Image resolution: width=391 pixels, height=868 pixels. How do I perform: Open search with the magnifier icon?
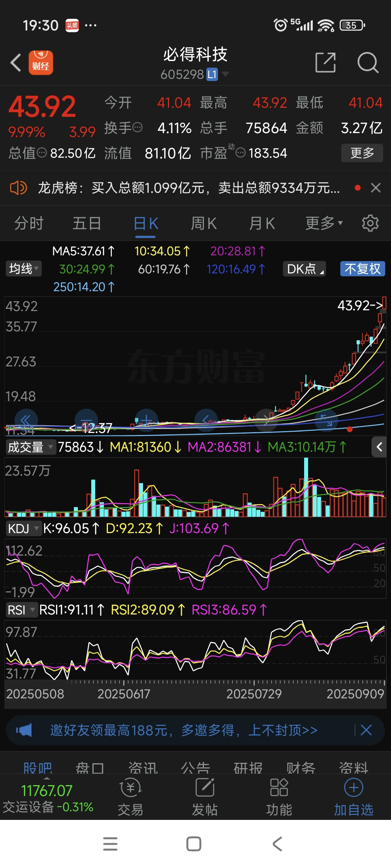pyautogui.click(x=368, y=63)
